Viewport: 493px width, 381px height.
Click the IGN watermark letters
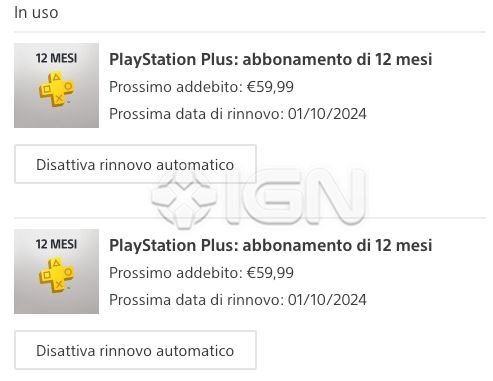(295, 197)
